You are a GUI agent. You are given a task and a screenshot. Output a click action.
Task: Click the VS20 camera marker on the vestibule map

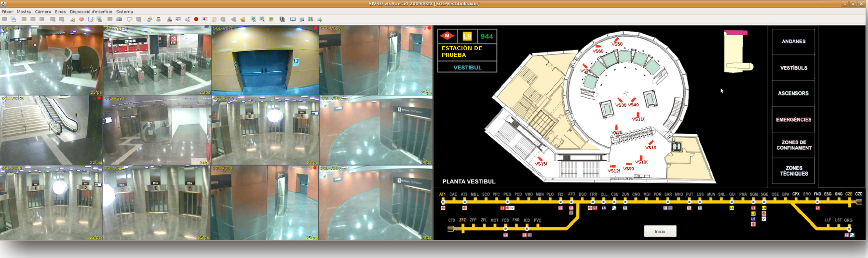click(x=617, y=130)
